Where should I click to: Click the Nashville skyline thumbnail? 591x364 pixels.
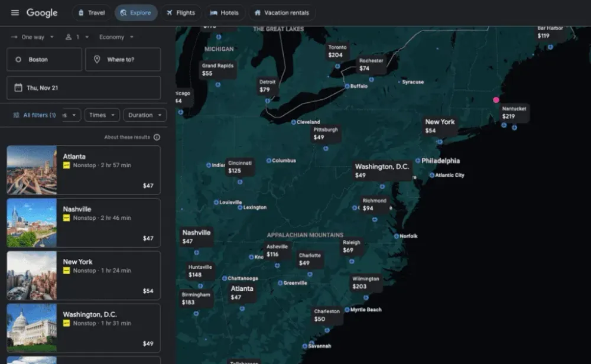coord(32,223)
